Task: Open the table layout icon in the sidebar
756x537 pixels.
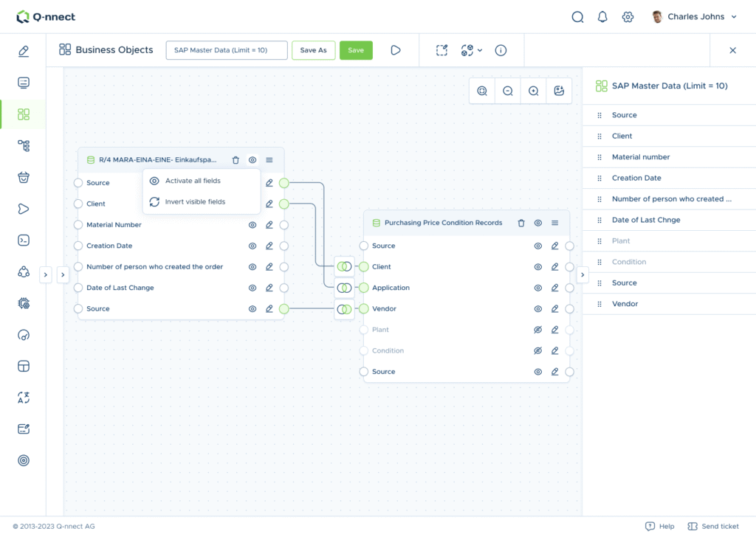Action: point(23,366)
